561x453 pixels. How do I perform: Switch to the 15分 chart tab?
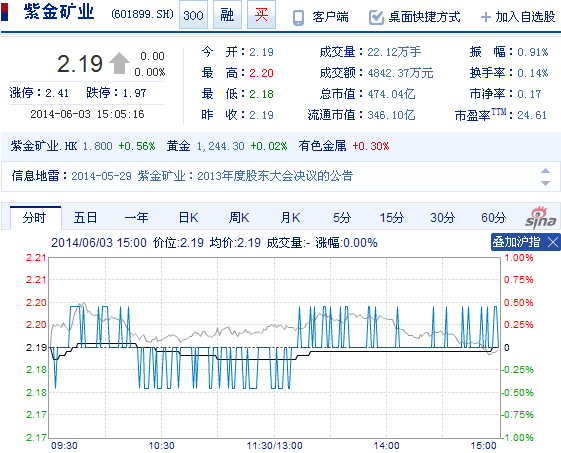tap(392, 218)
